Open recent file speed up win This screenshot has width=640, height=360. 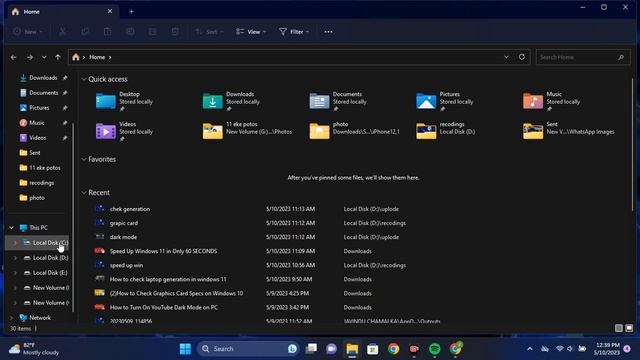(126, 265)
